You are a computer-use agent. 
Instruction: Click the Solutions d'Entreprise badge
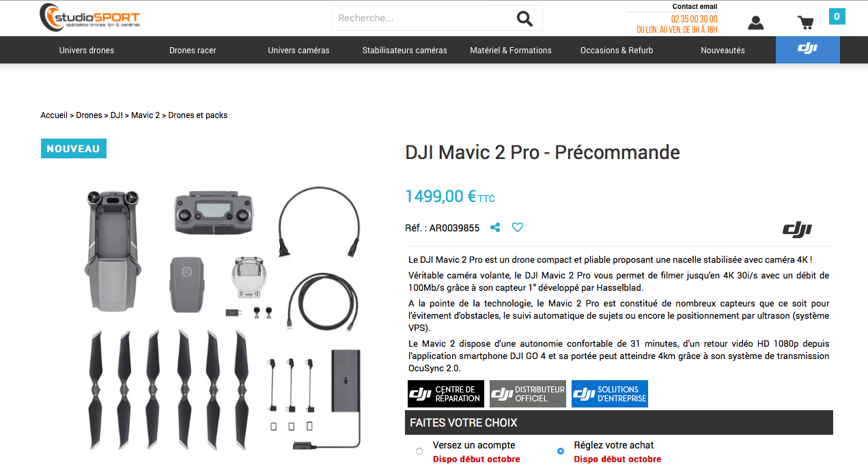(x=610, y=394)
